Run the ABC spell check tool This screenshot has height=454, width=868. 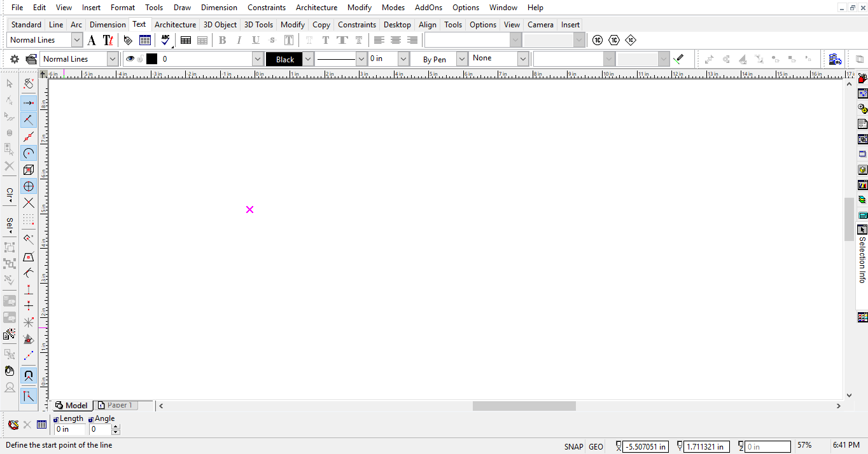click(x=165, y=40)
